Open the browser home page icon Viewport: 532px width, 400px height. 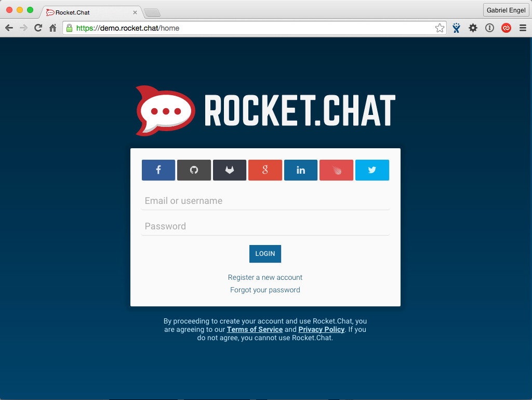coord(52,28)
